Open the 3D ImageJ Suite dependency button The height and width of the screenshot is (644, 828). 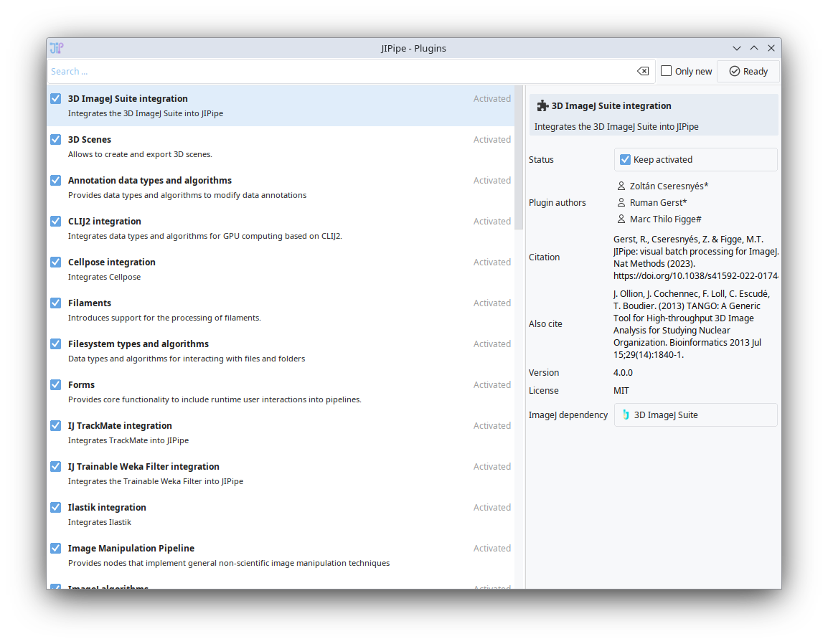tap(695, 415)
